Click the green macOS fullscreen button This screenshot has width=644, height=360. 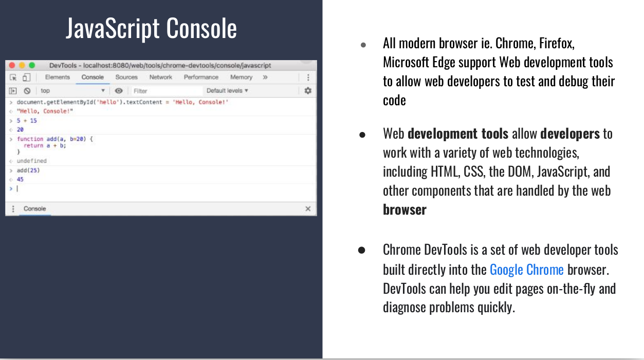32,65
